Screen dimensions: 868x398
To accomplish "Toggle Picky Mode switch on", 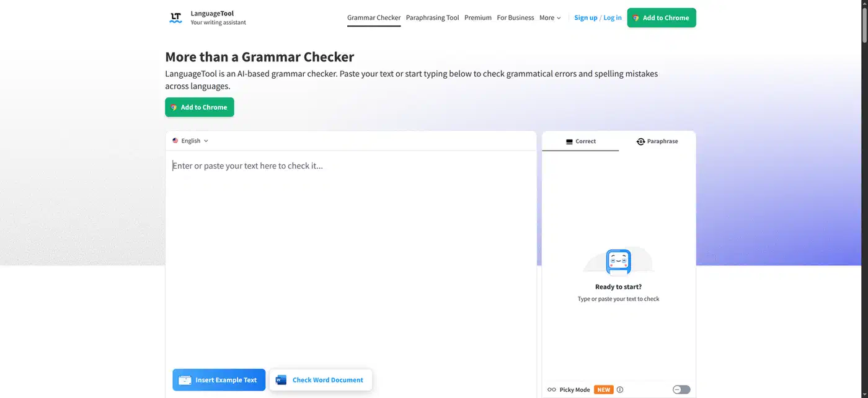I will [681, 390].
